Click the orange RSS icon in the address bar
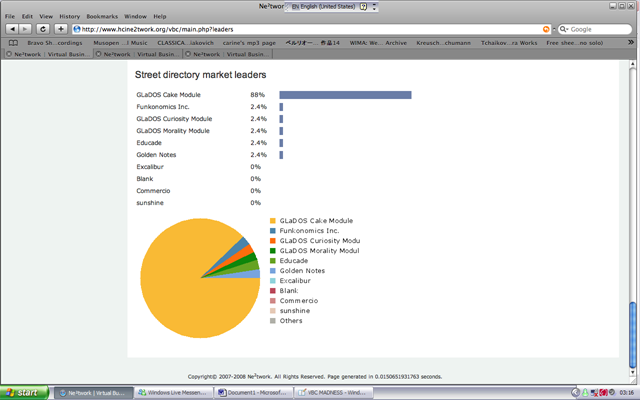Image resolution: width=640 pixels, height=400 pixels. point(546,29)
